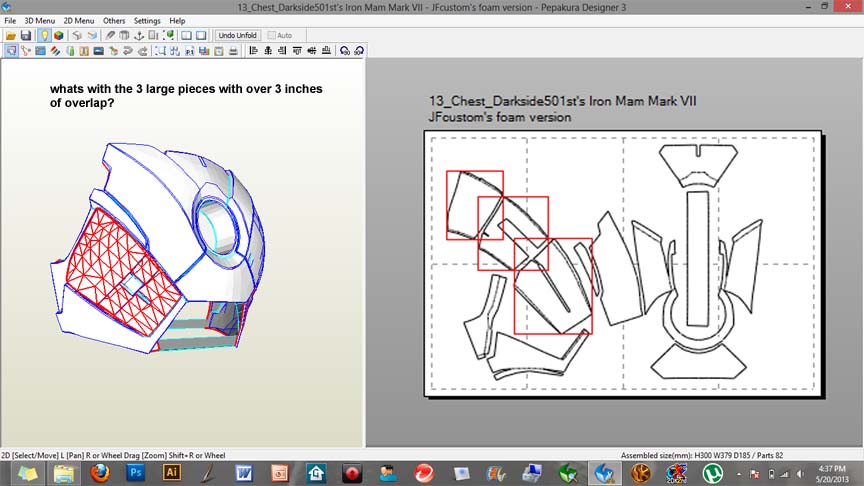
Task: Click the eraser pencil icon in toolbar
Action: pos(110,35)
